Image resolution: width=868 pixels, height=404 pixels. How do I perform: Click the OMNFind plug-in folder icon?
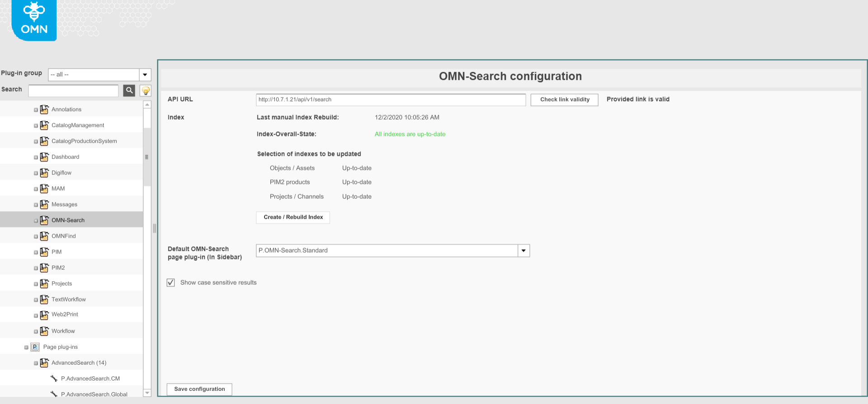tap(44, 236)
